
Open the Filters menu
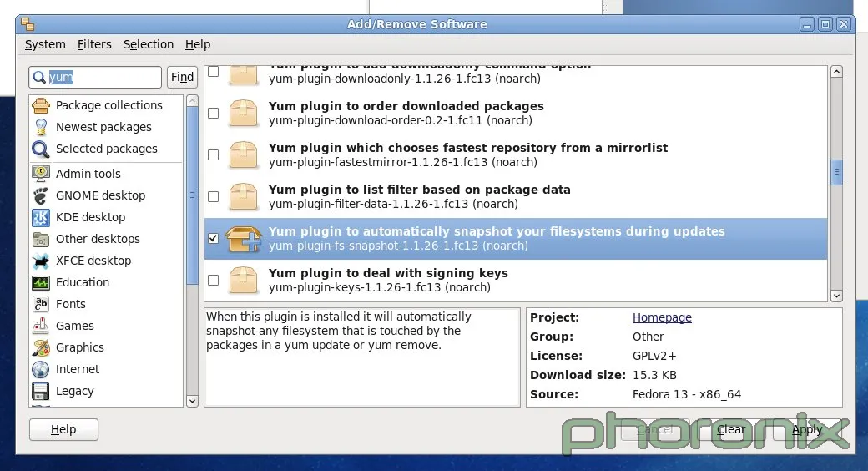(x=94, y=44)
